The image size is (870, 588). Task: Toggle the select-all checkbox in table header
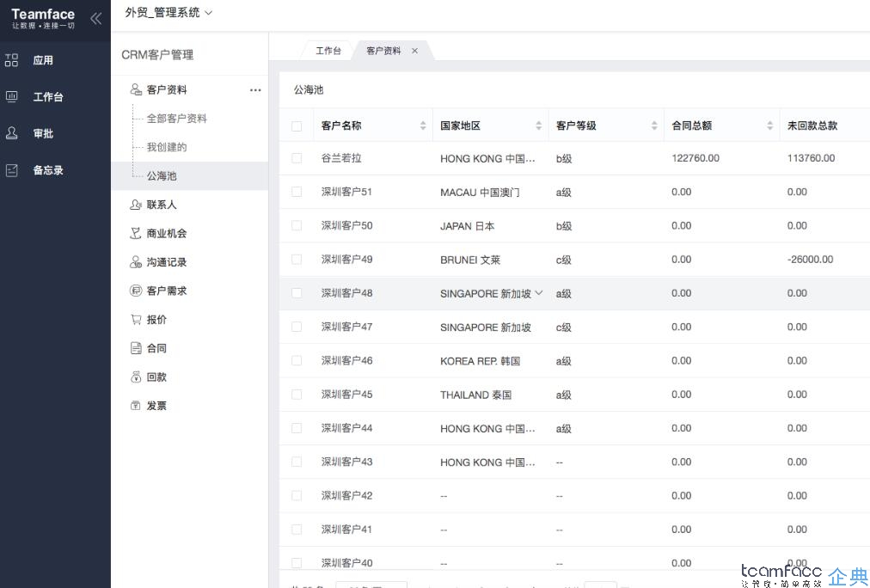(296, 125)
